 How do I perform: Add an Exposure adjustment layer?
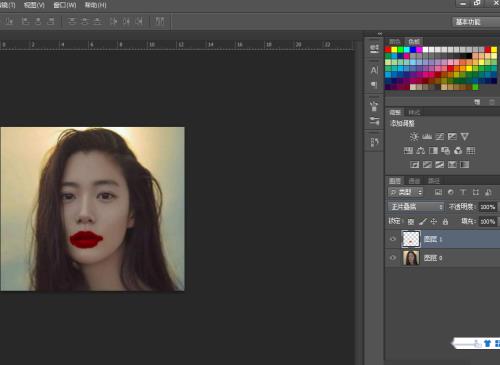pyautogui.click(x=452, y=136)
